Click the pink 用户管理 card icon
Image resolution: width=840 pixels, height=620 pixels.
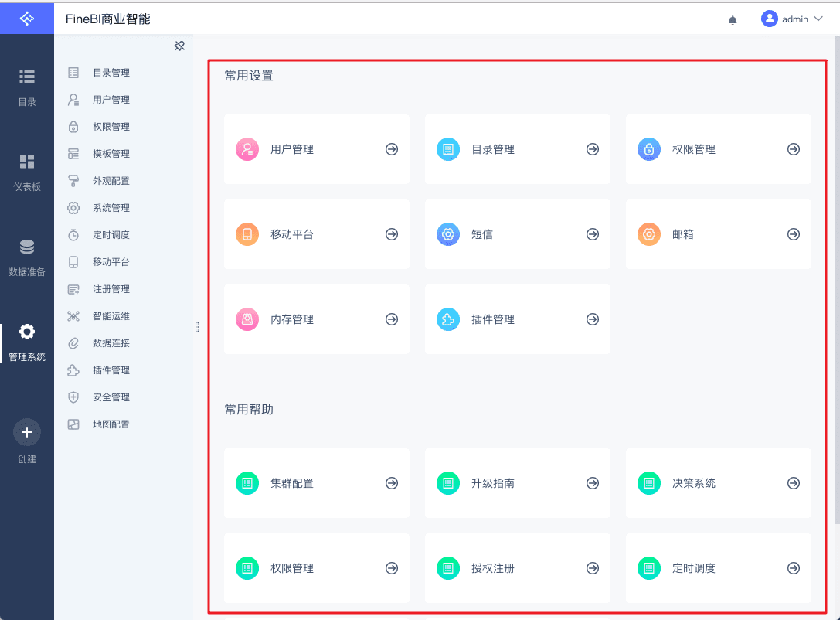(x=247, y=149)
